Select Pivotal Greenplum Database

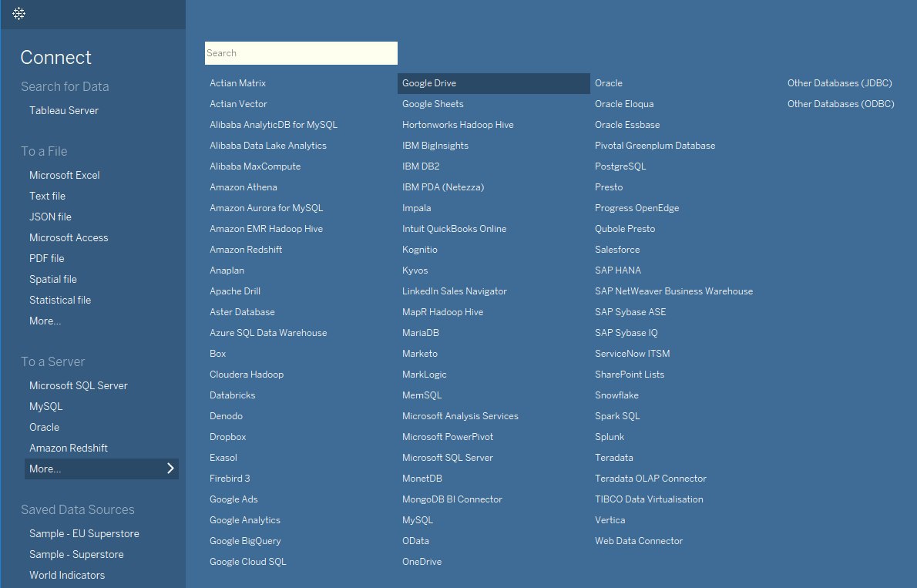(655, 146)
